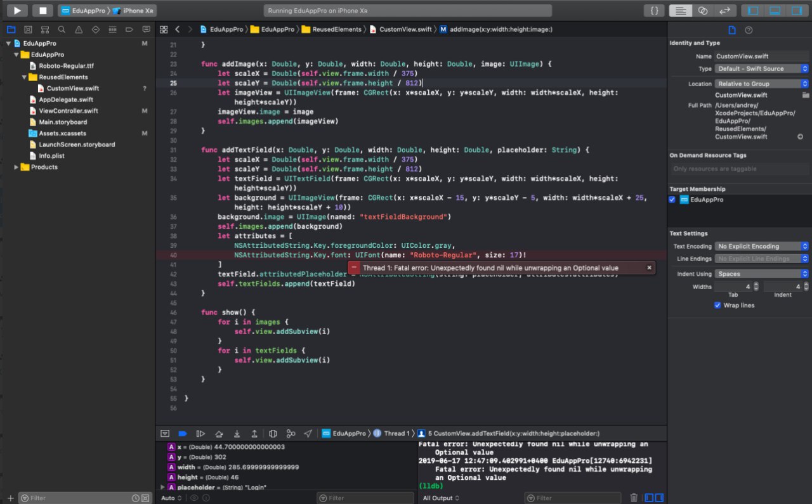Step into in the debug bar
Viewport: 812px width, 504px height.
point(237,434)
